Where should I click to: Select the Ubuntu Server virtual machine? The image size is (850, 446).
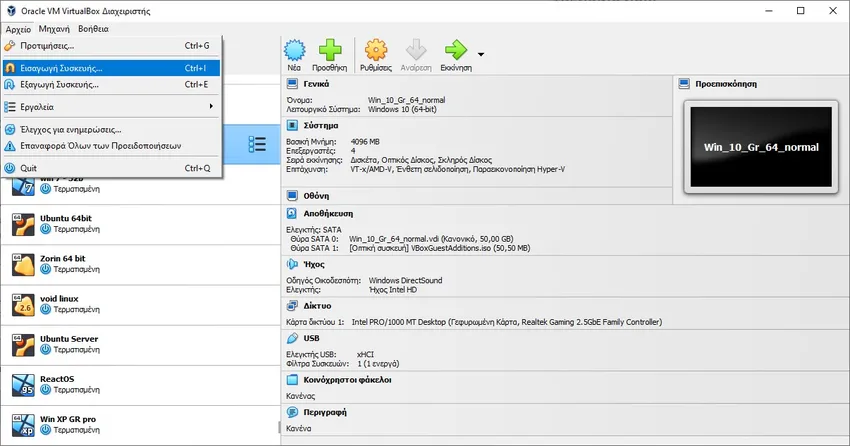[x=141, y=345]
